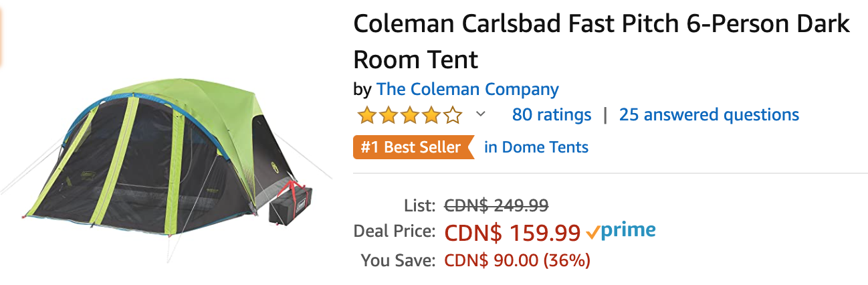Open the in Dome Tents category link
This screenshot has height=285, width=868.
point(536,147)
